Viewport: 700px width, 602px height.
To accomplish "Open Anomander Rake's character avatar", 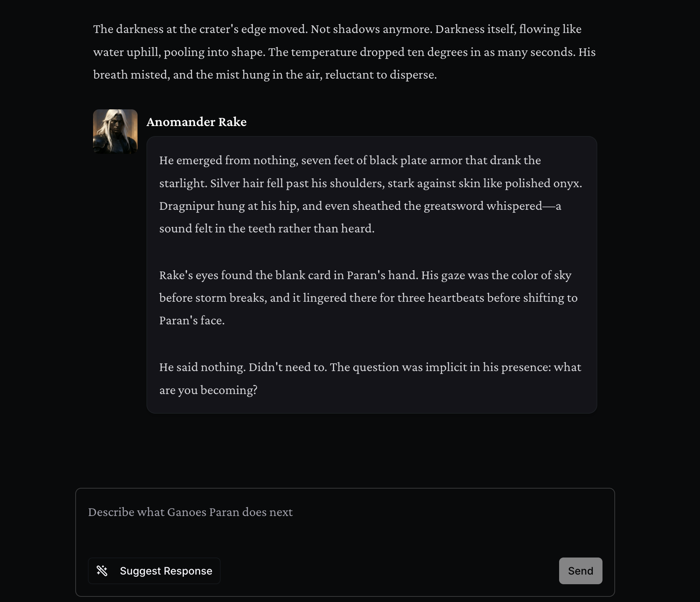I will 115,131.
